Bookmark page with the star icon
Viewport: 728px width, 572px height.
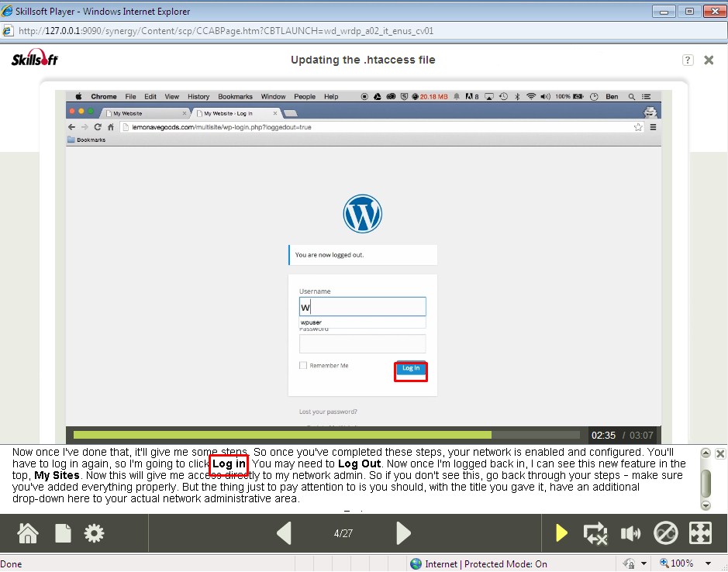638,127
